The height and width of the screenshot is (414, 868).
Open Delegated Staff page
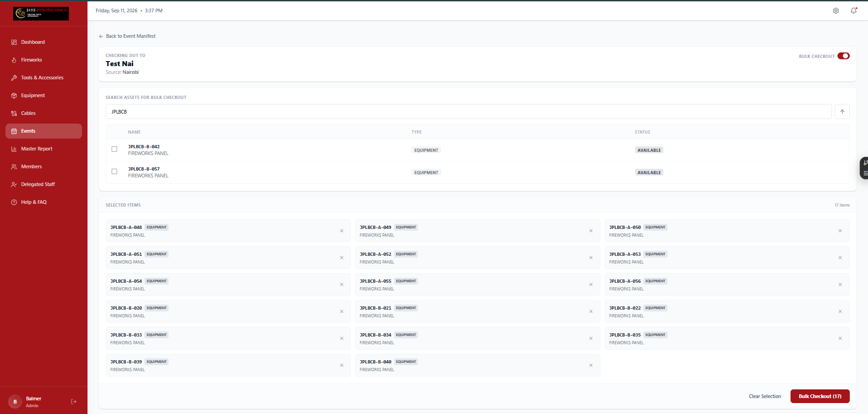[x=44, y=184]
